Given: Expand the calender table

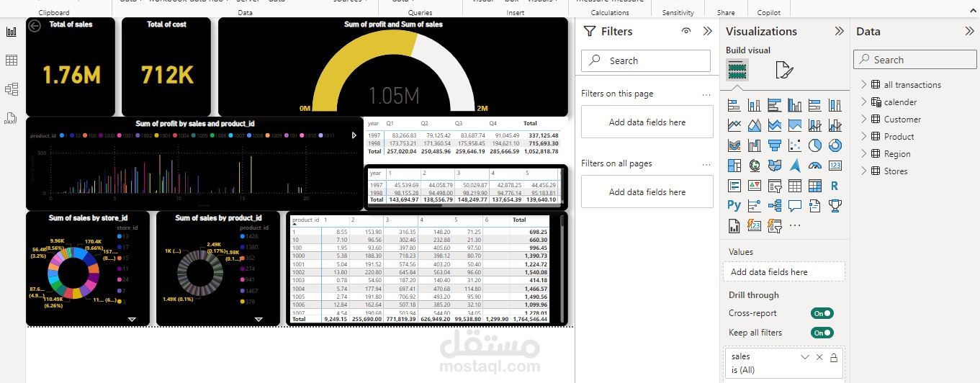Looking at the screenshot, I should tap(864, 102).
